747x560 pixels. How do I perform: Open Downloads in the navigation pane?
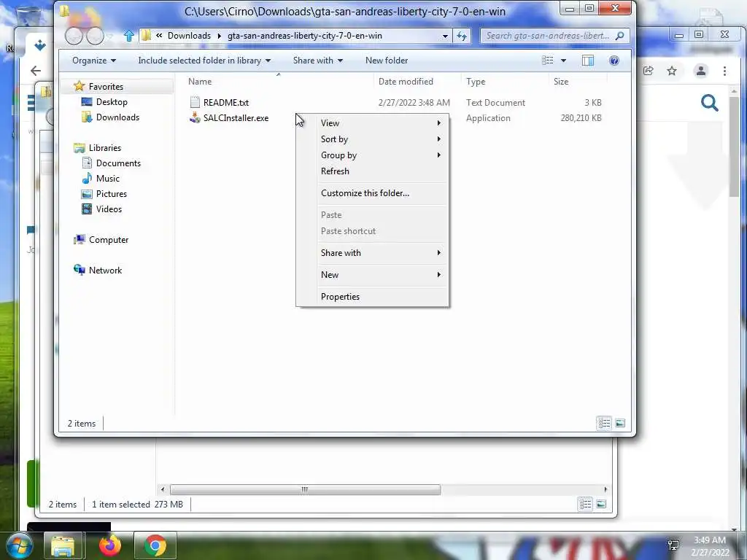[117, 117]
